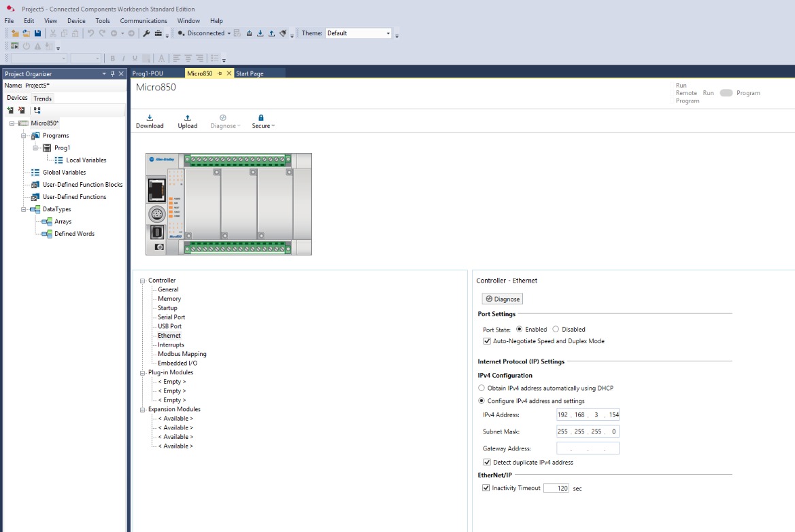Click the Add Device icon in Project Organizer
The height and width of the screenshot is (532, 795).
(10, 110)
